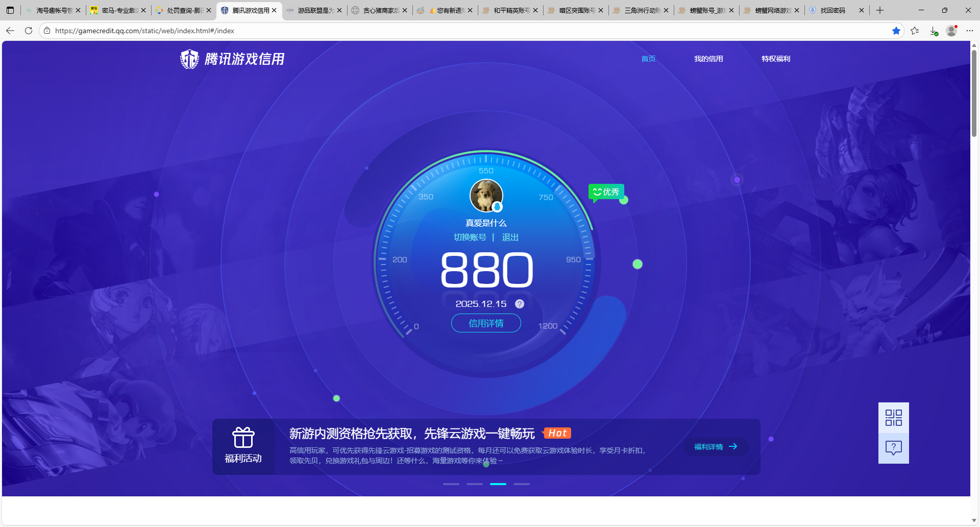Click the 退出 logout link
The image size is (980, 527).
510,237
